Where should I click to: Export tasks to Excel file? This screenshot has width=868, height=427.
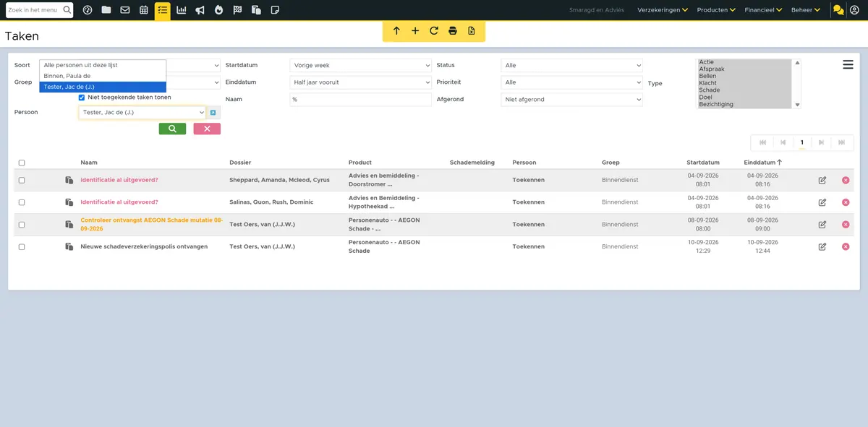point(472,31)
